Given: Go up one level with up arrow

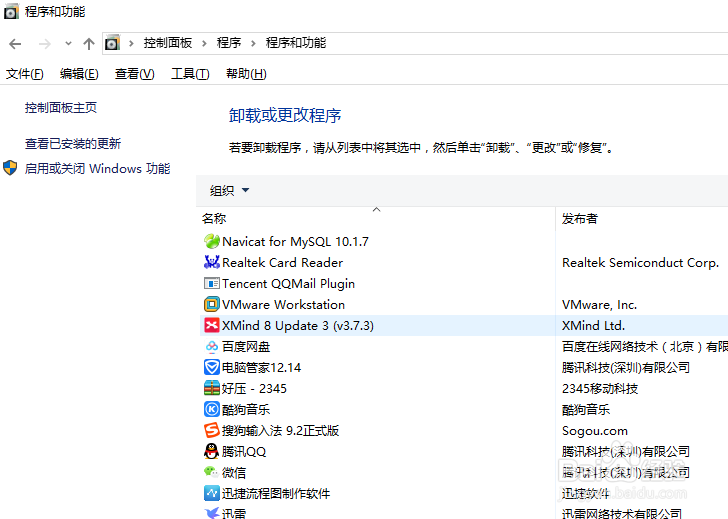Looking at the screenshot, I should [x=89, y=44].
